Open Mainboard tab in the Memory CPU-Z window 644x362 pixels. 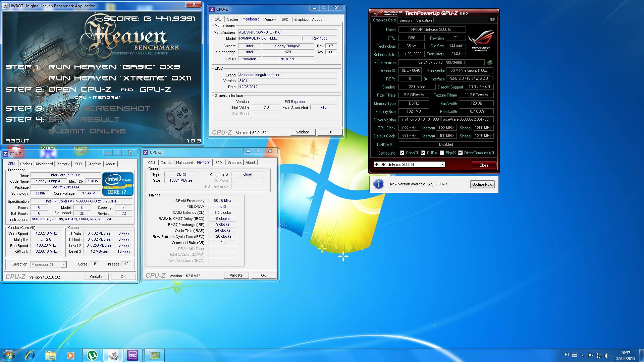click(184, 163)
